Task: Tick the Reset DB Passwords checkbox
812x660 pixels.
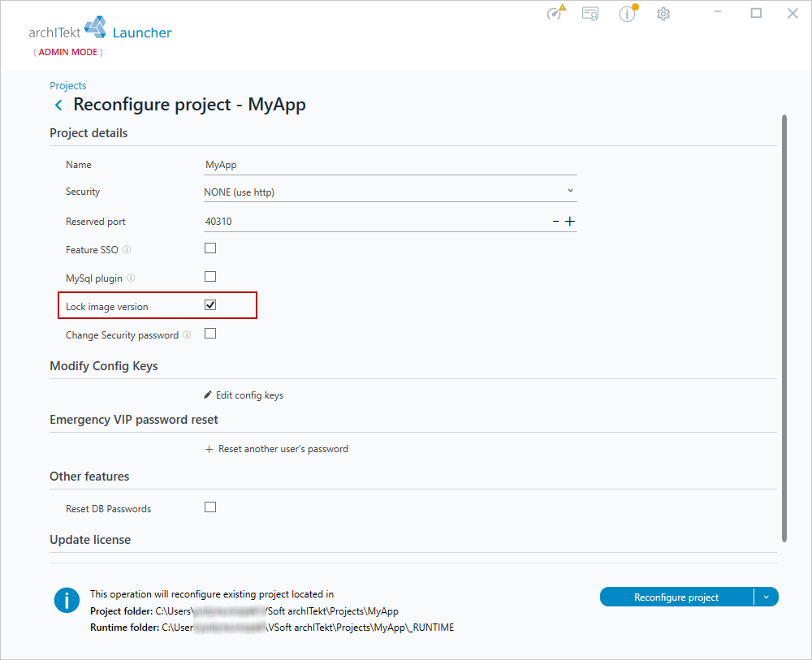Action: (210, 507)
